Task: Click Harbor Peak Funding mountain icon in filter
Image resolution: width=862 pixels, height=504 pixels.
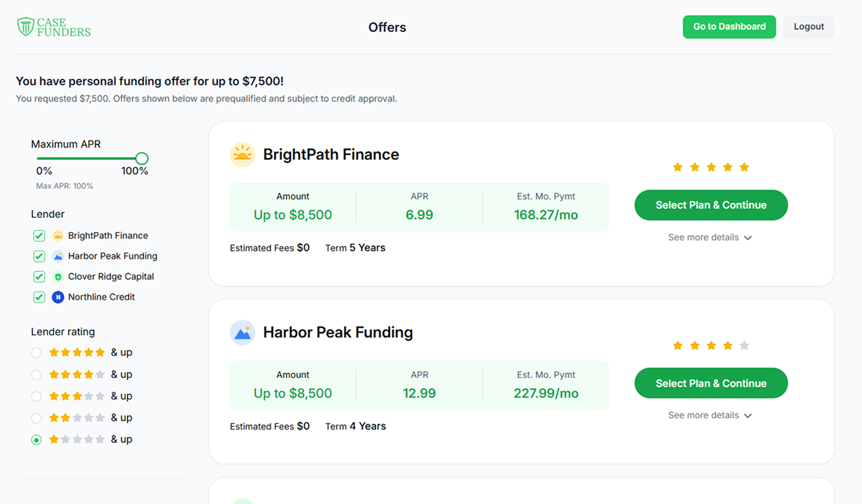Action: (x=58, y=256)
